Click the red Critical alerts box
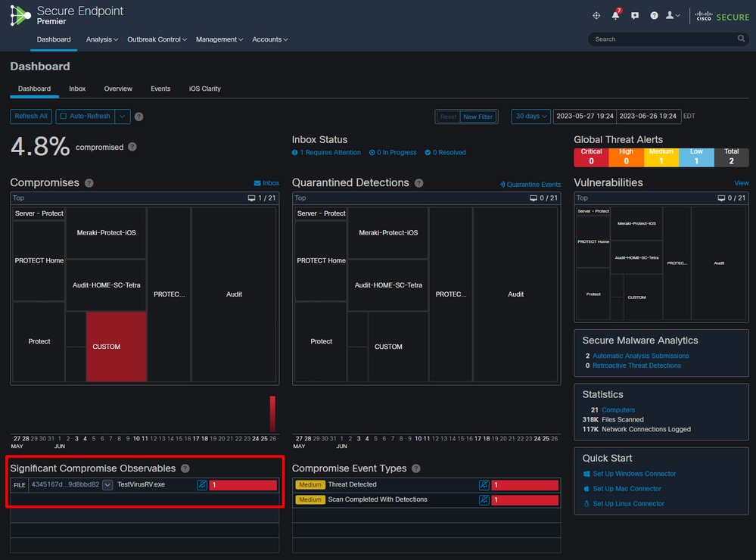 [591, 157]
